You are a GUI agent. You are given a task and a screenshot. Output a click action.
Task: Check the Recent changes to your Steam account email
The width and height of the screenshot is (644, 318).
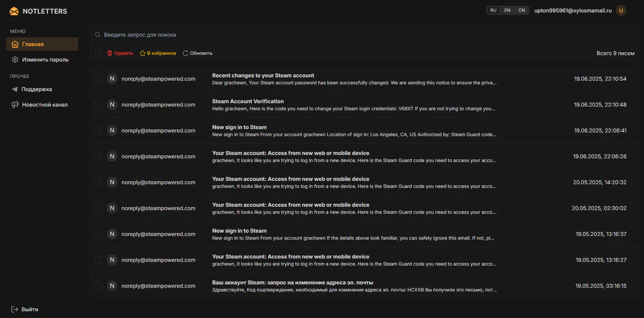coord(98,79)
